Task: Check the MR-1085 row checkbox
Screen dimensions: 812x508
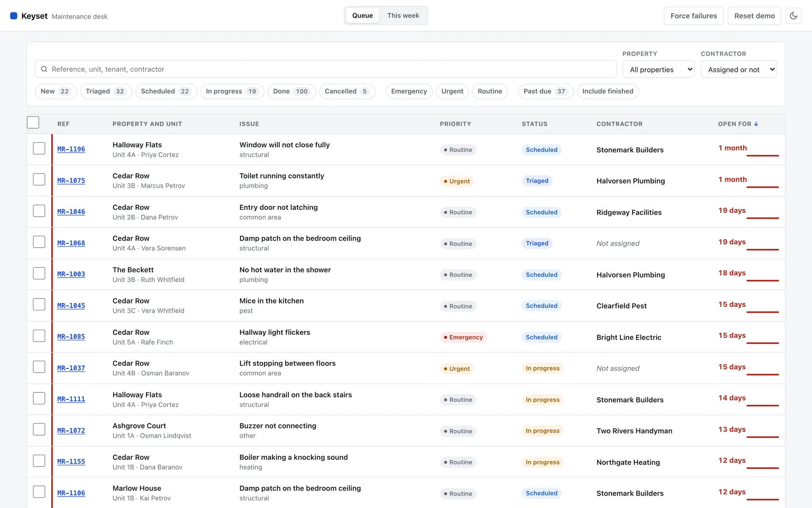Action: pos(39,336)
